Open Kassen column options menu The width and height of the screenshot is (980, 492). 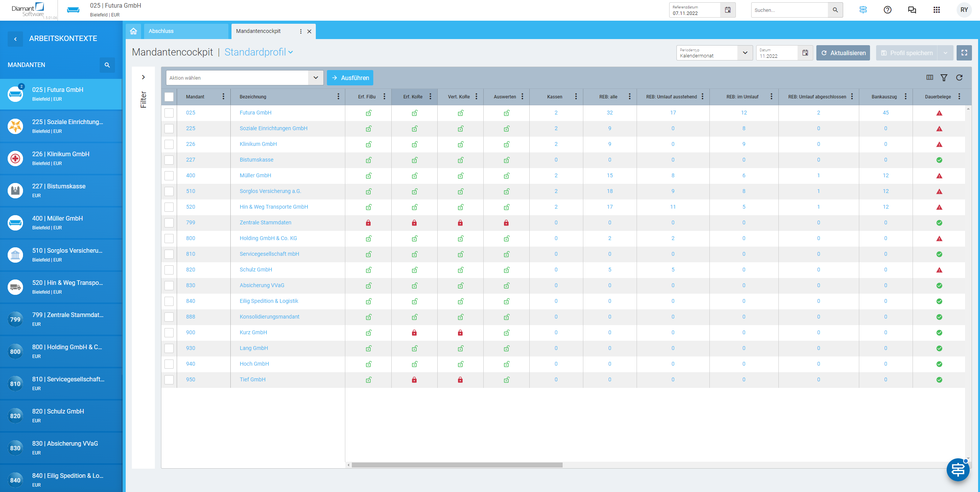pyautogui.click(x=576, y=96)
